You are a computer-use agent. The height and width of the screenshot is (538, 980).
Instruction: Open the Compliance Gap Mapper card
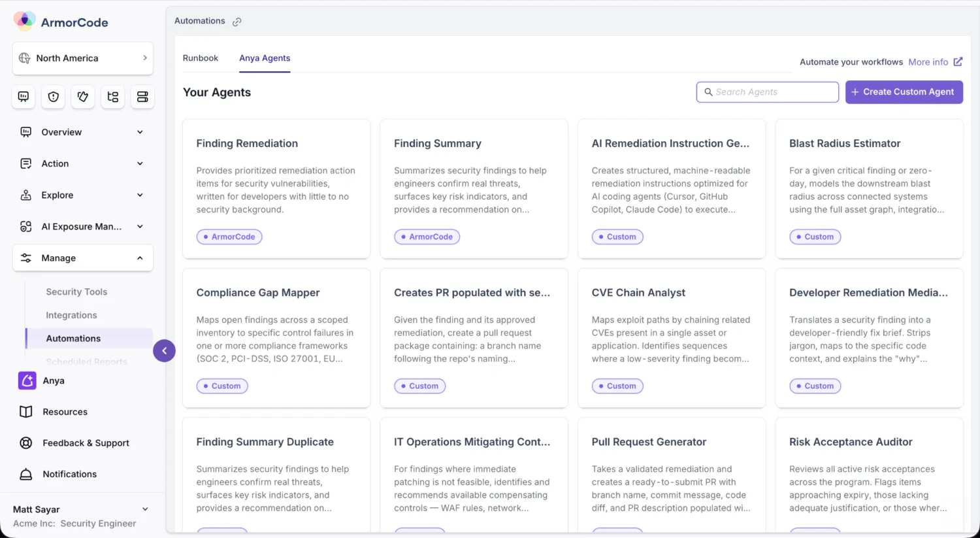click(276, 338)
